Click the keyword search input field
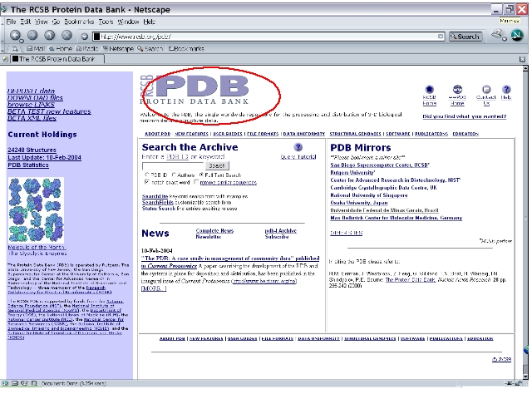The image size is (532, 399). pyautogui.click(x=174, y=165)
